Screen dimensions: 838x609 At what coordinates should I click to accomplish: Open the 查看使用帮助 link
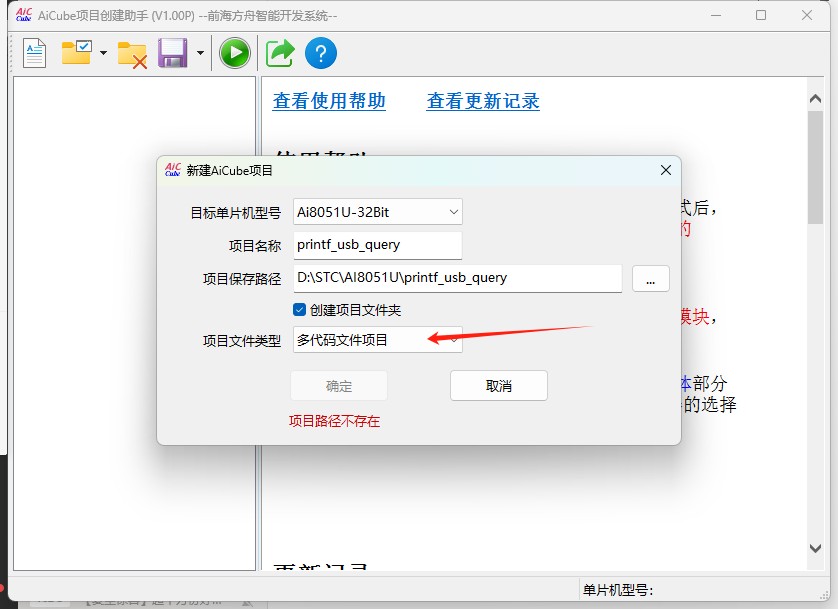(329, 100)
